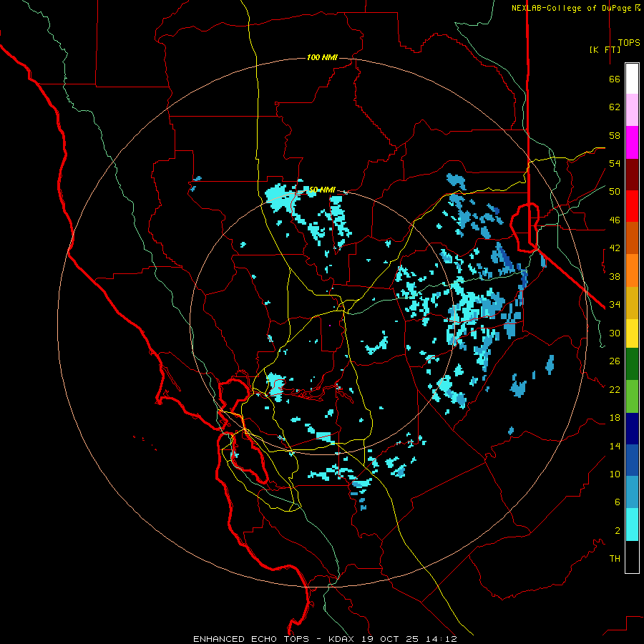Pick the dark orange legend swatch

click(632, 238)
